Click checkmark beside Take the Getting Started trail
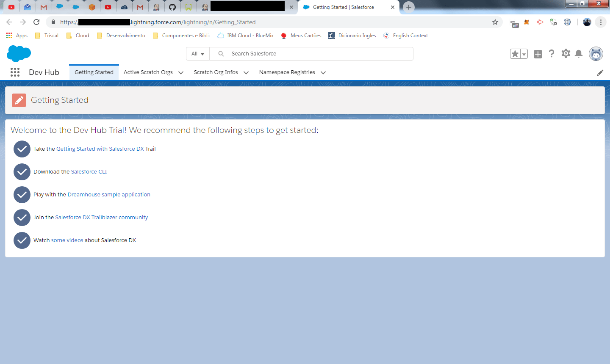 pos(22,149)
